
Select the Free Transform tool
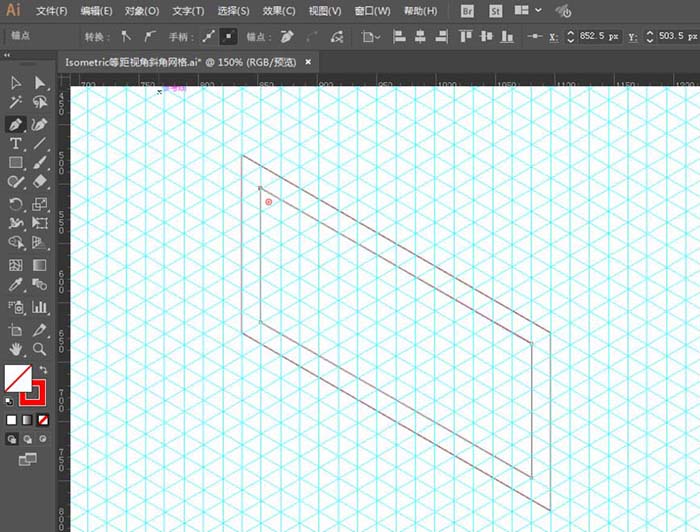39,223
